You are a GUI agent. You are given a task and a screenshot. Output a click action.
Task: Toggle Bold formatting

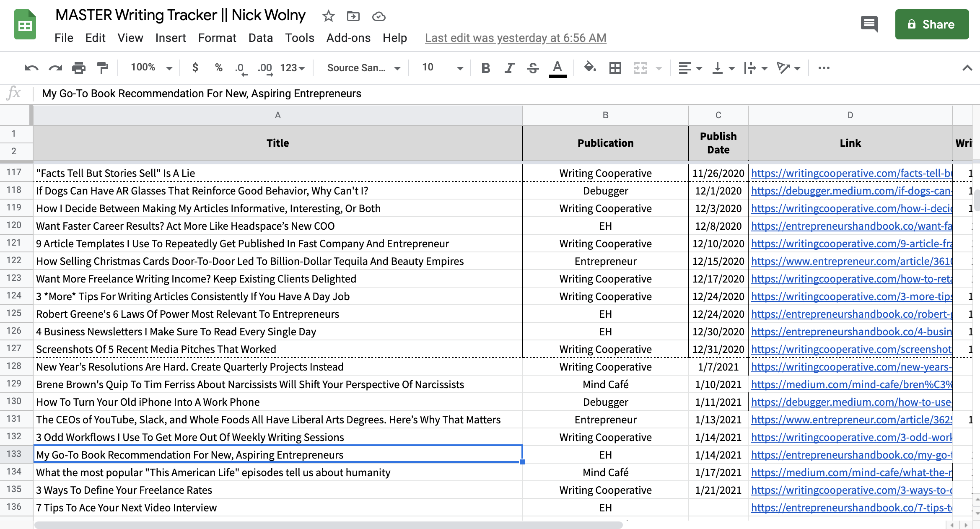(485, 68)
